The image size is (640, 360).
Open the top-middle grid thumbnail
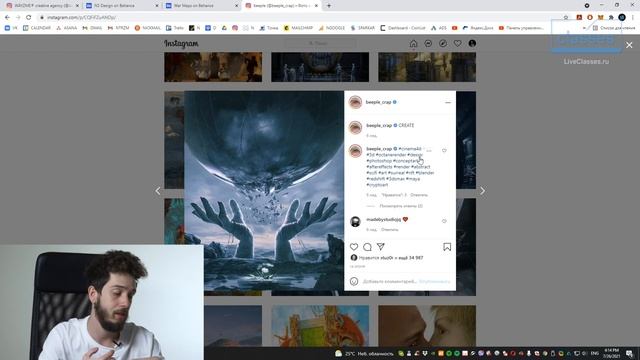tap(320, 67)
